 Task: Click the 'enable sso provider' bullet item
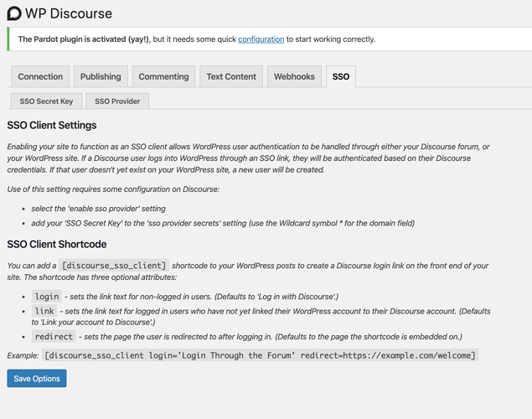(x=98, y=209)
